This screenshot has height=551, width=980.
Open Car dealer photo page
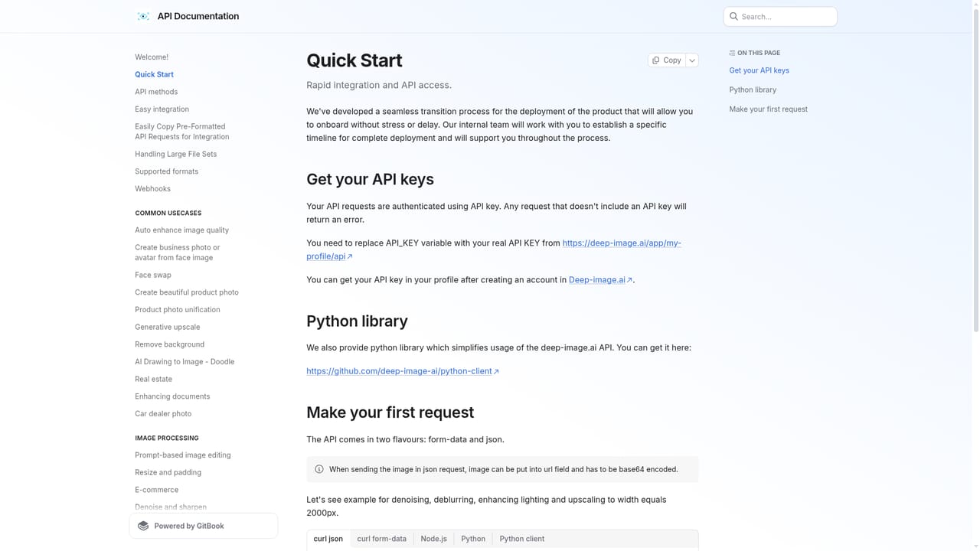coord(163,414)
